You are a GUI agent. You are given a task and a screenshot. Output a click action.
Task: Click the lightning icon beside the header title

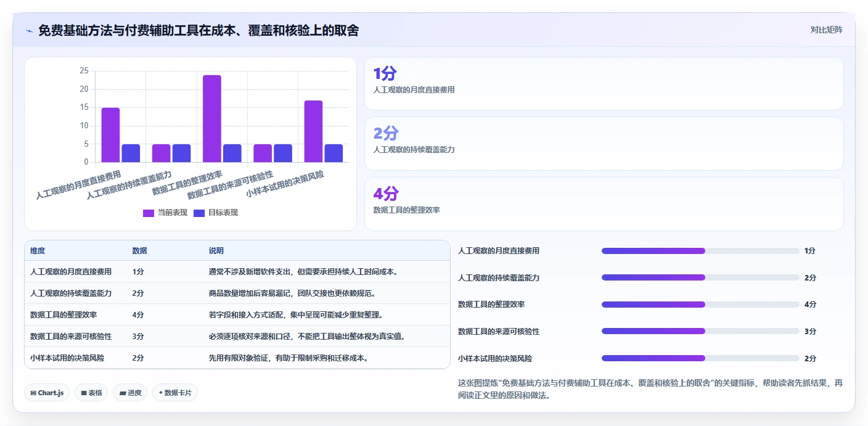click(29, 30)
